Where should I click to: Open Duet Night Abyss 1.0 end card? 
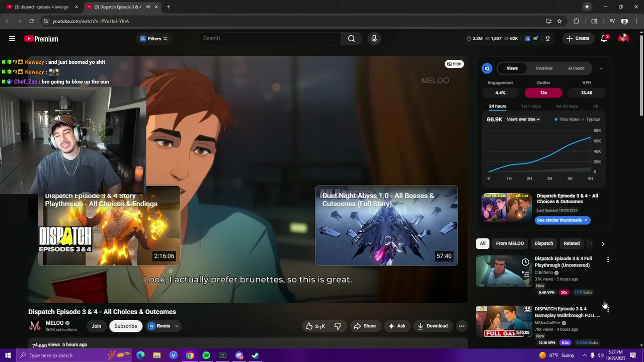click(x=386, y=226)
